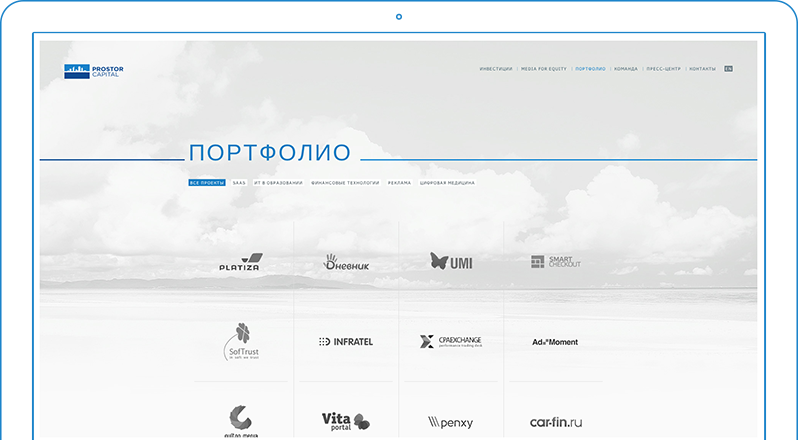798x440 pixels.
Task: Open the car-fin.ru logo
Action: (556, 422)
